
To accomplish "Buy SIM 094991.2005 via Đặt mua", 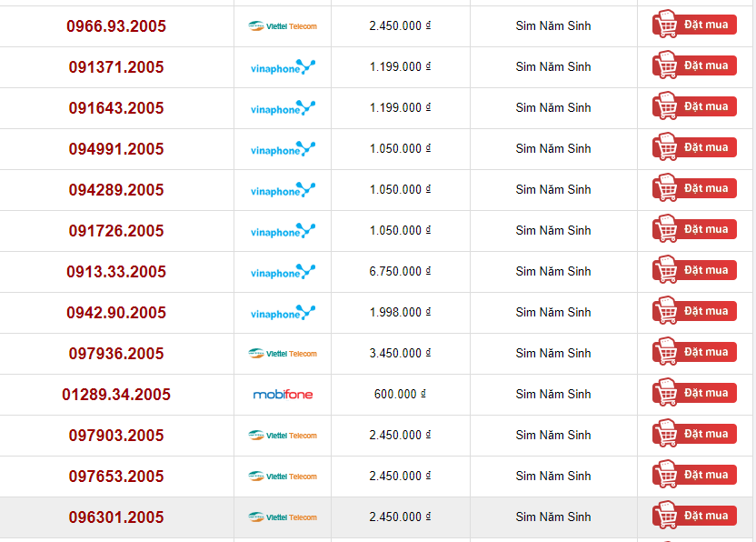I will click(x=694, y=146).
